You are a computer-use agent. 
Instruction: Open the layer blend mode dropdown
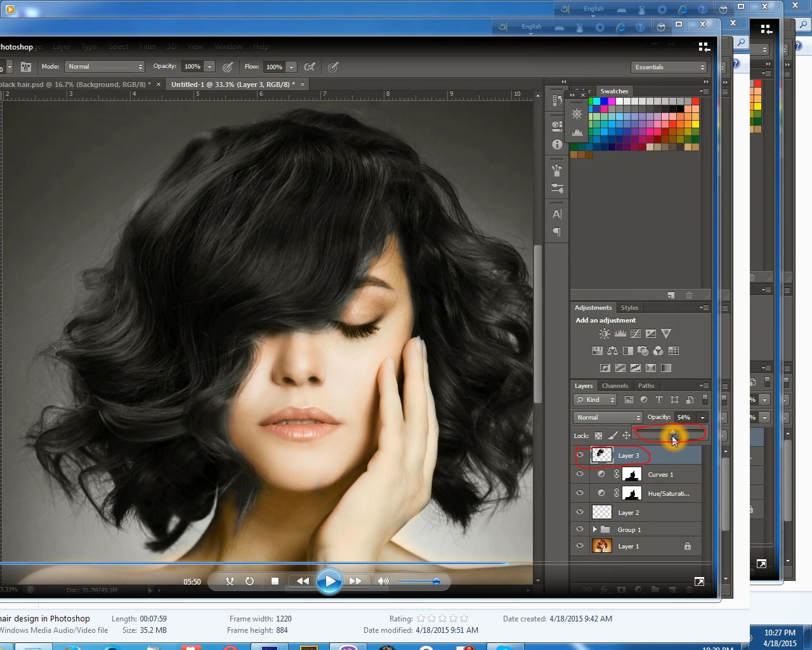[x=607, y=417]
